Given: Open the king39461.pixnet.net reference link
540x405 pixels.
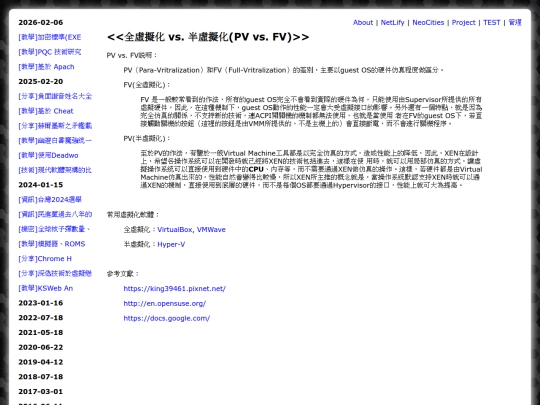Looking at the screenshot, I should click(175, 289).
